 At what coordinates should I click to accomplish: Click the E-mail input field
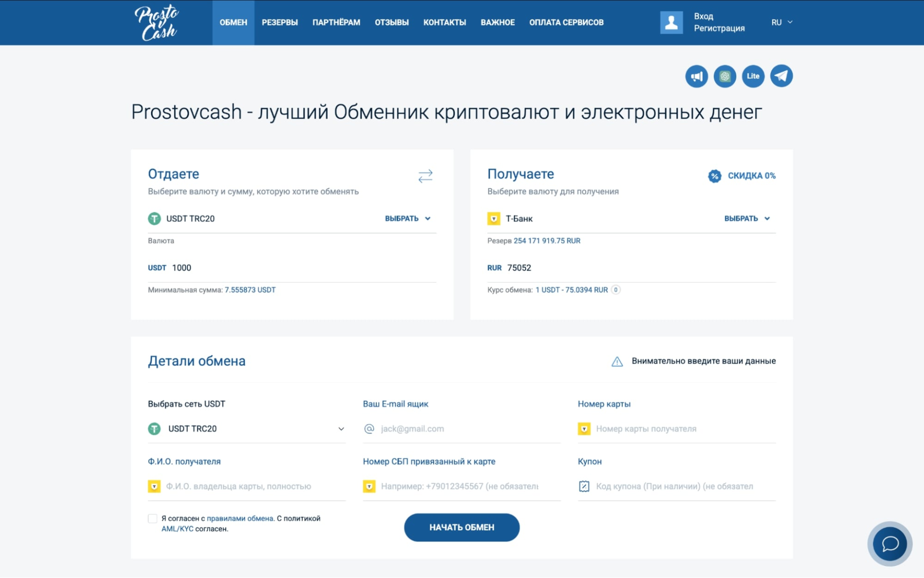point(461,429)
